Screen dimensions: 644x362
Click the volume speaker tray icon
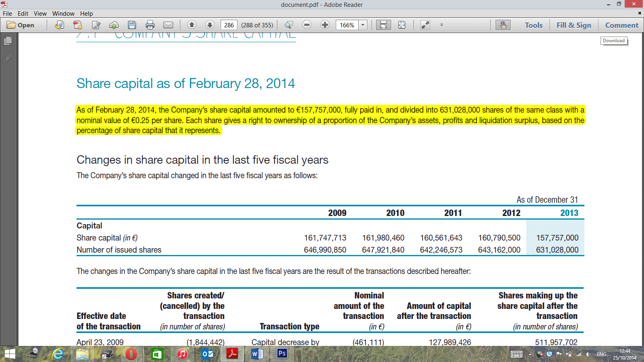(x=588, y=354)
